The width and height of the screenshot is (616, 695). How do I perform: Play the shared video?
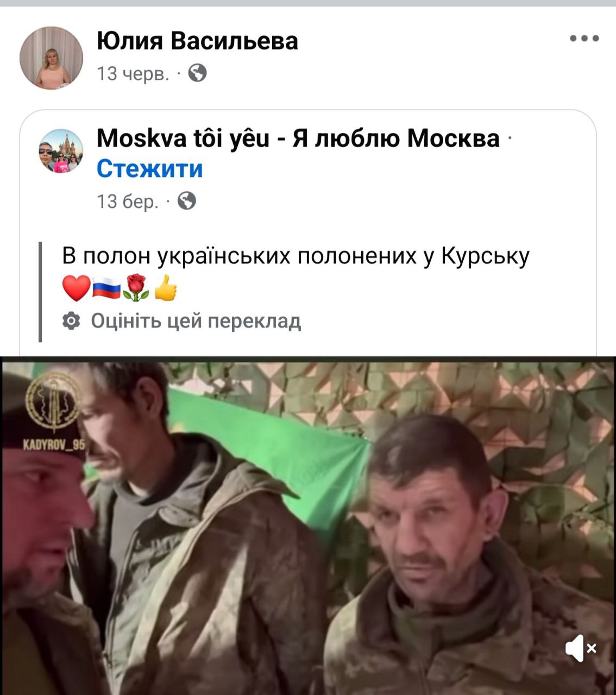point(308,526)
